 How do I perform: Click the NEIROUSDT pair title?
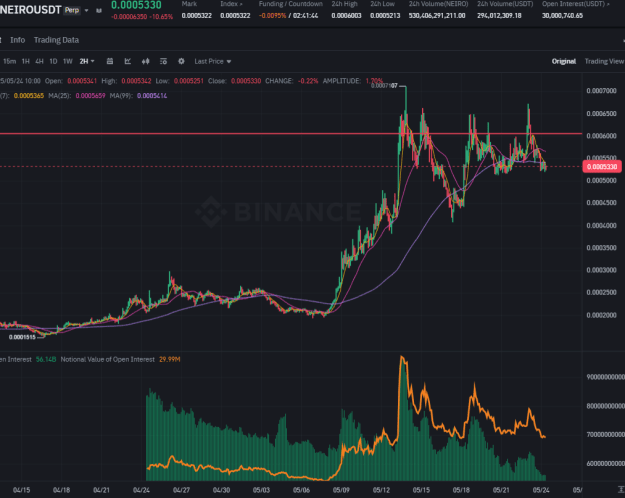coord(31,10)
